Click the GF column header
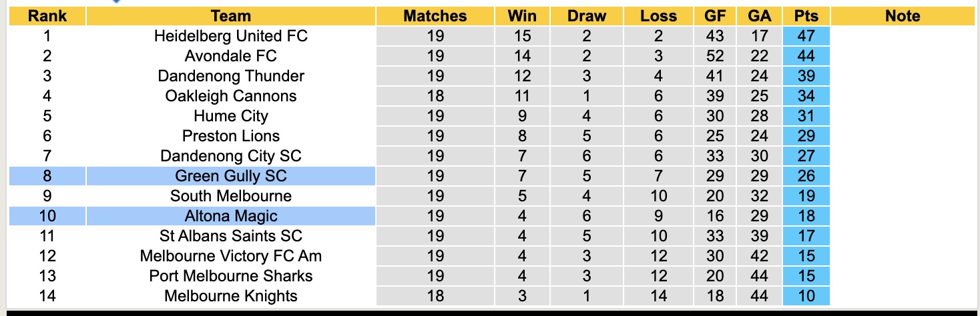This screenshot has width=980, height=316. [715, 16]
